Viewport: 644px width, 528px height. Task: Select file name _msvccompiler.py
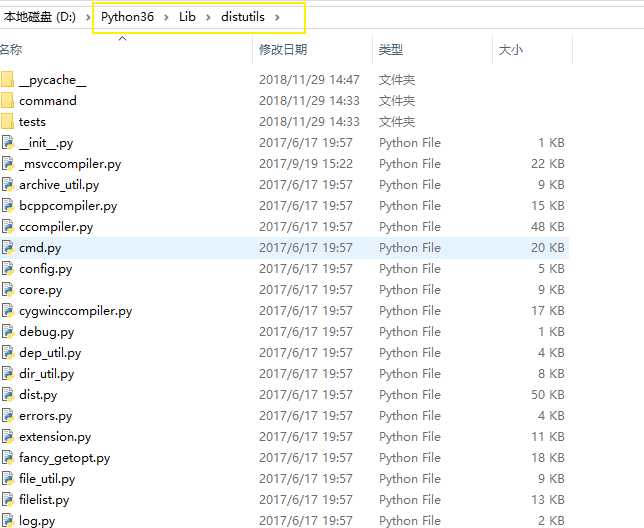coord(70,164)
